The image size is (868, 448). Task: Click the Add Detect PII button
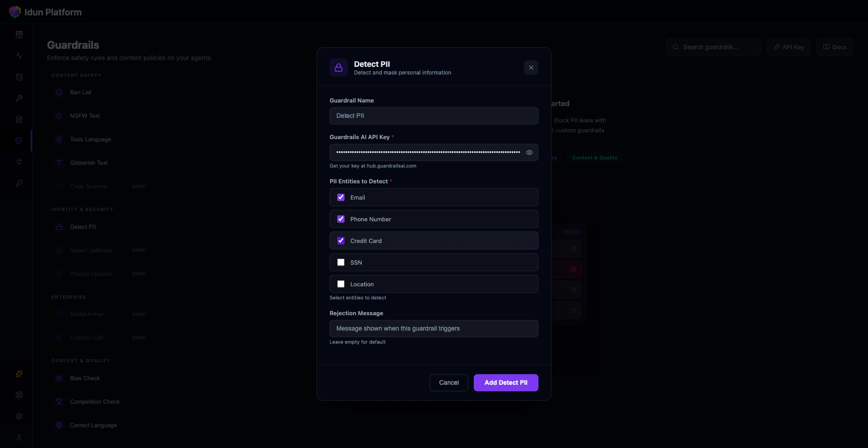click(506, 383)
